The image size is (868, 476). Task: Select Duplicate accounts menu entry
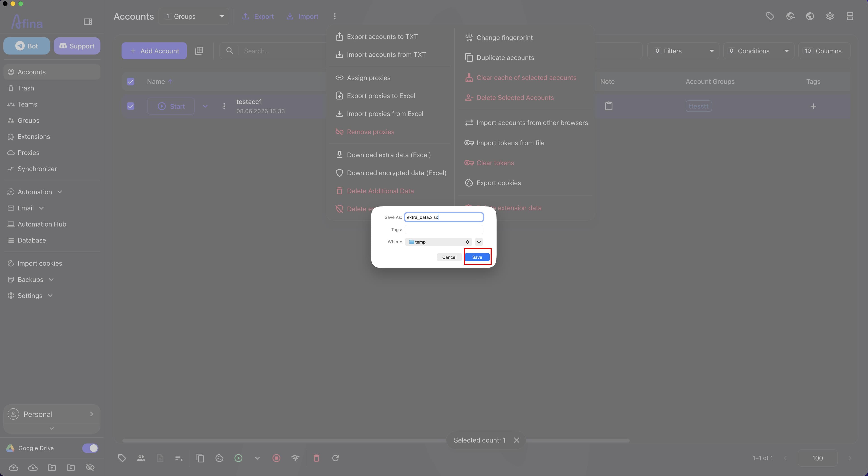click(x=525, y=58)
